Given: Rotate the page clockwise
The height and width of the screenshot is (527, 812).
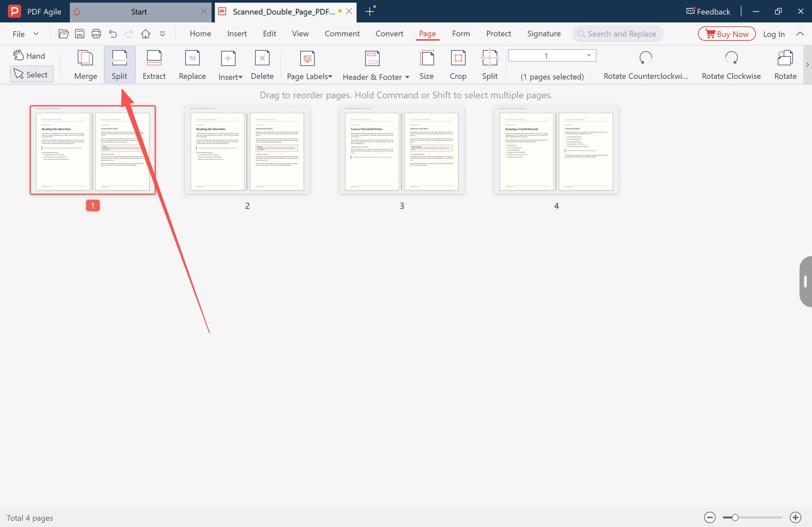Looking at the screenshot, I should point(731,65).
